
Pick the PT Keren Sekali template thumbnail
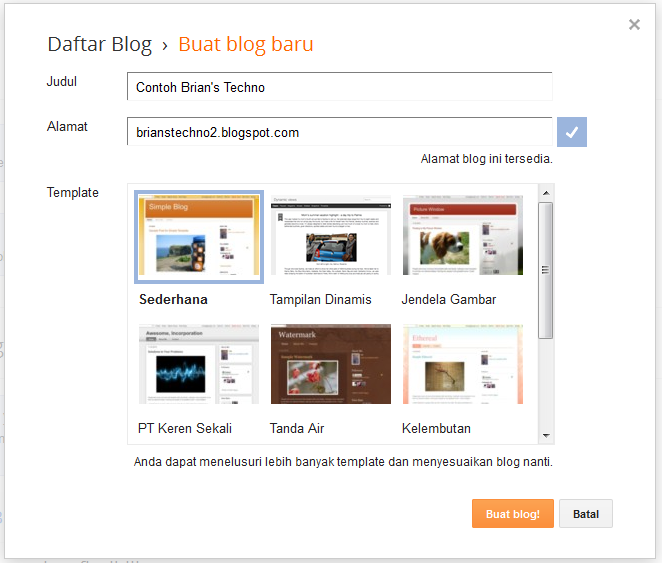[x=199, y=364]
